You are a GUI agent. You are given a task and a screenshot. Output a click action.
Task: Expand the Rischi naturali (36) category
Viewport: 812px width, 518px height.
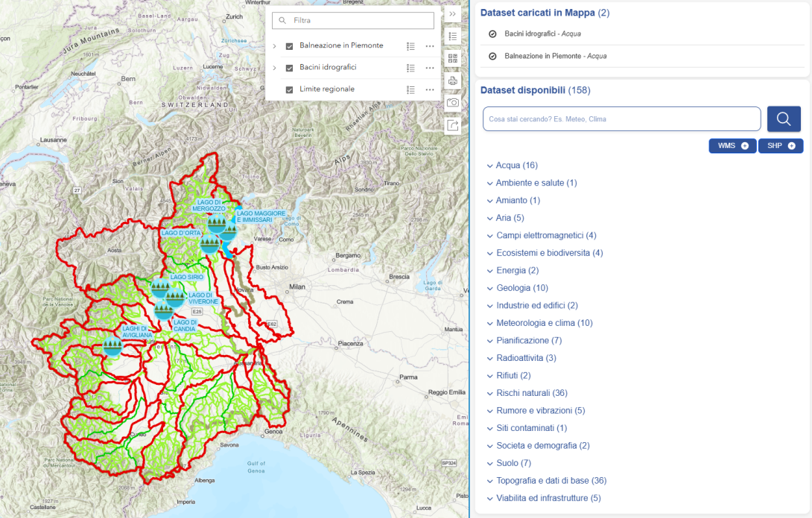click(x=527, y=393)
